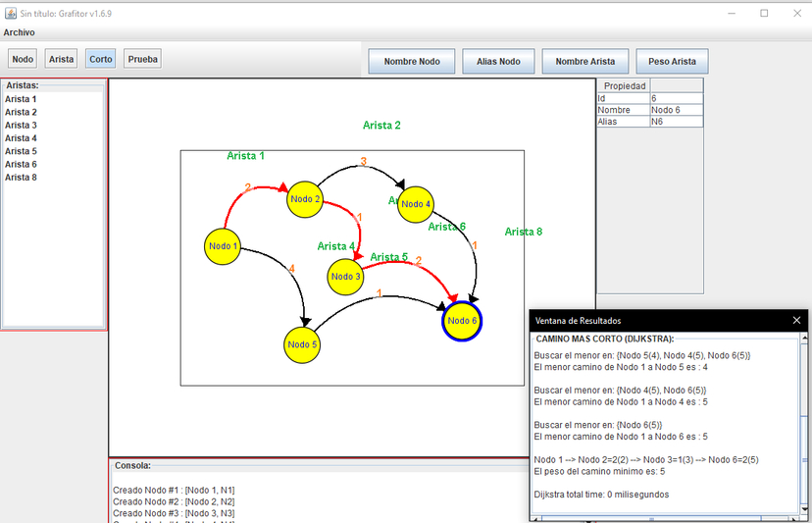Edit the Alias property value N6
The width and height of the screenshot is (812, 523).
[676, 122]
